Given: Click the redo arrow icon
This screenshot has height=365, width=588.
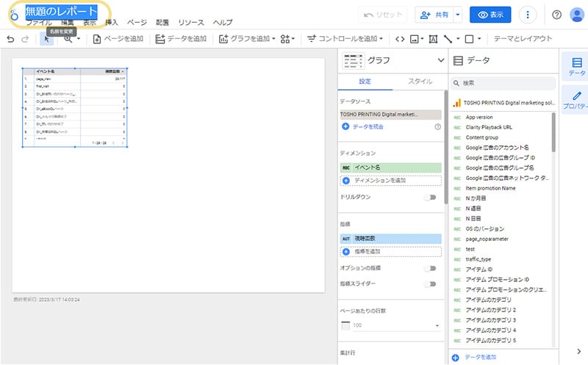Looking at the screenshot, I should pos(25,39).
